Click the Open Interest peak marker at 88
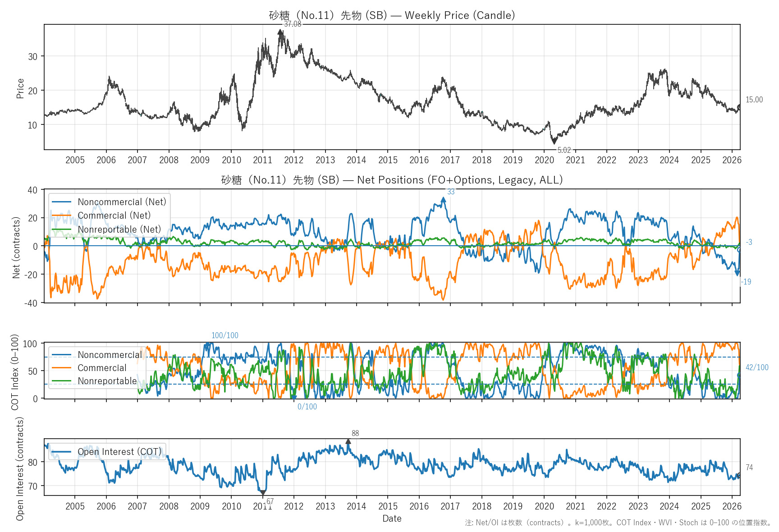The height and width of the screenshot is (532, 779). [348, 441]
